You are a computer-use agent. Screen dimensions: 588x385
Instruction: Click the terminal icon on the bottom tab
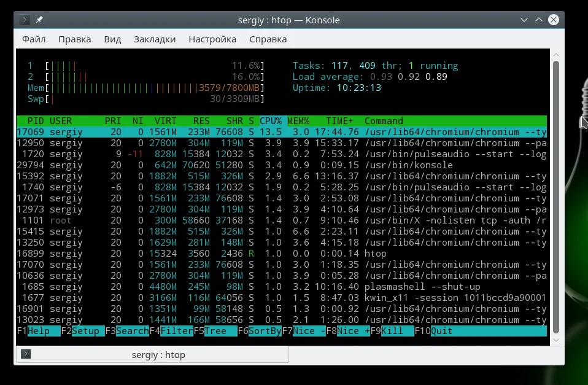(x=26, y=354)
